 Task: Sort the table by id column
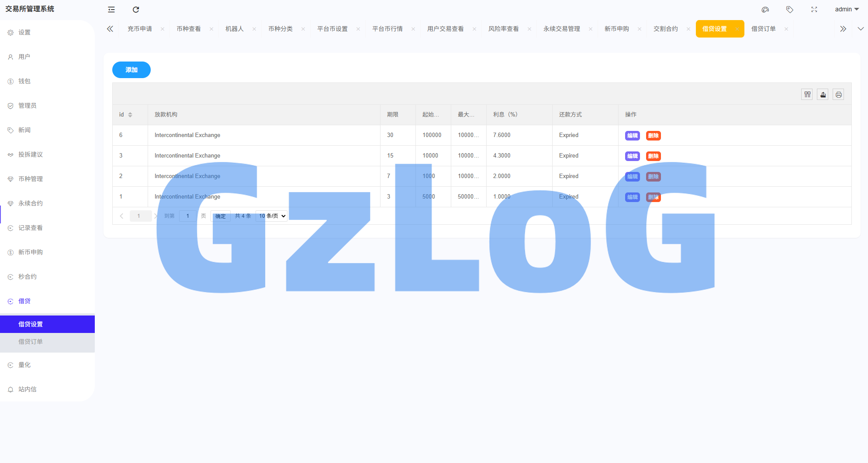coord(130,115)
